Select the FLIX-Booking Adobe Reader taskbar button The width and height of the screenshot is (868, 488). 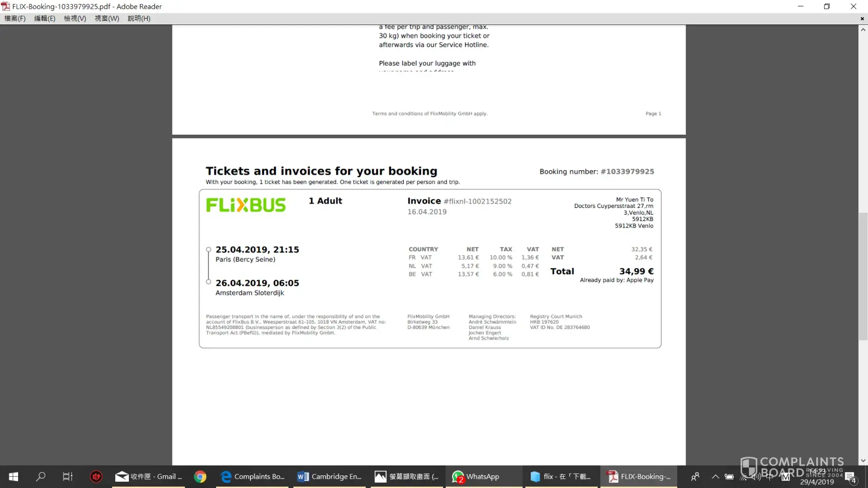pyautogui.click(x=639, y=477)
